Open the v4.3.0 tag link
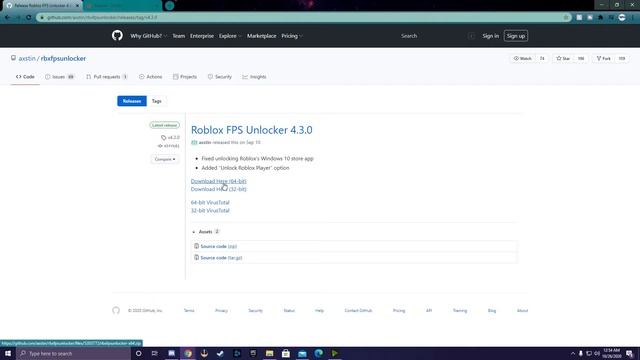 pos(170,138)
